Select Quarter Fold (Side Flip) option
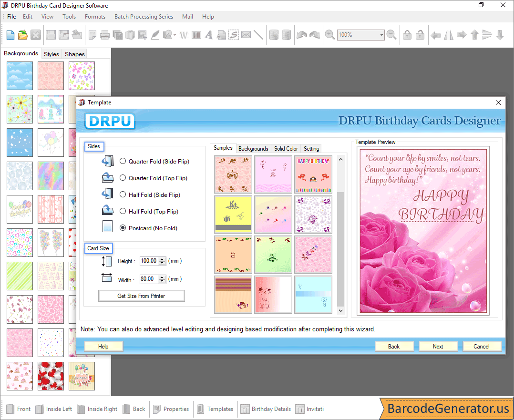This screenshot has height=420, width=514. point(123,161)
